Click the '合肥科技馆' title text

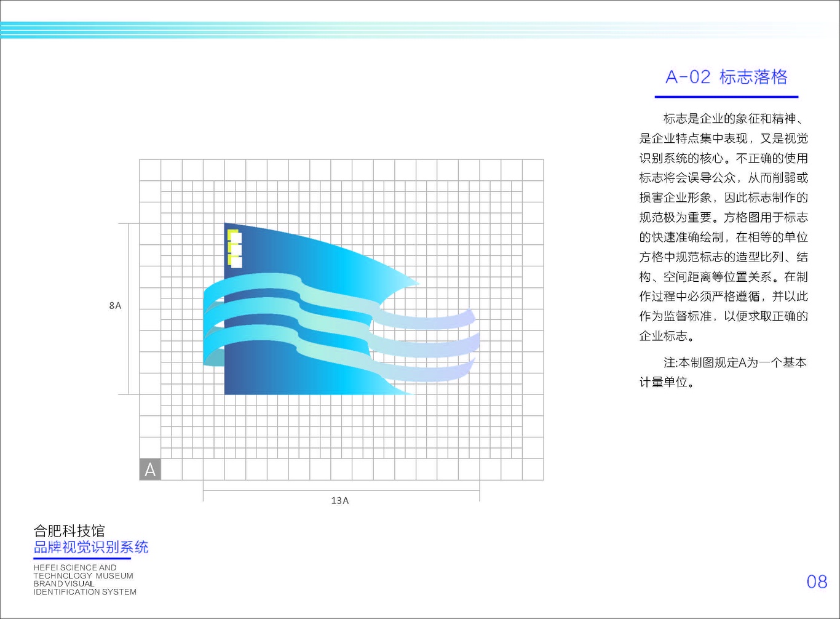point(69,530)
